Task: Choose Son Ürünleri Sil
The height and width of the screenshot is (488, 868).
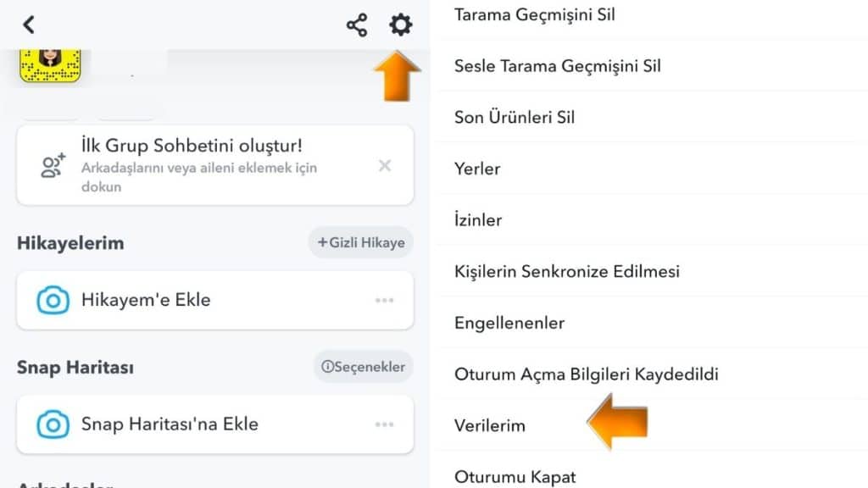Action: [515, 117]
